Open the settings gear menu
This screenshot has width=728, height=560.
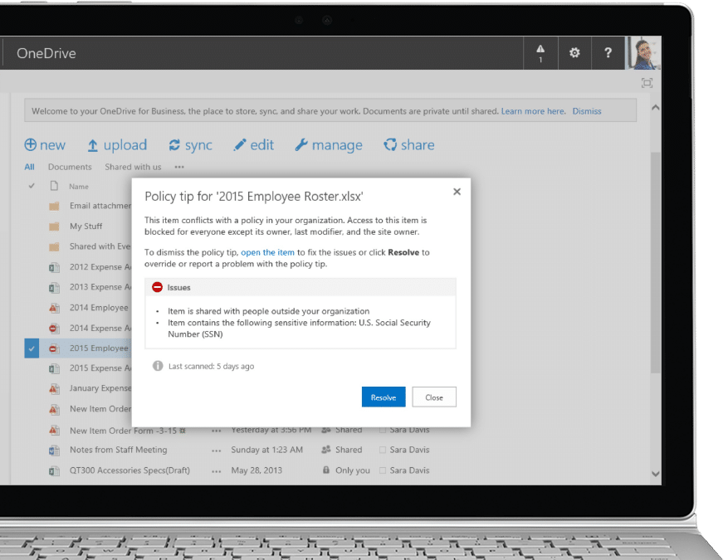point(574,53)
